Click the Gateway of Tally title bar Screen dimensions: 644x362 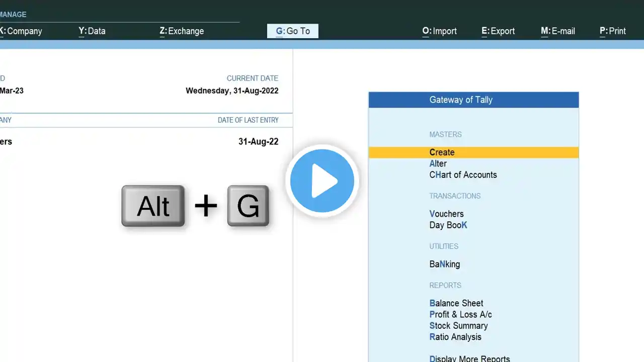(x=473, y=100)
